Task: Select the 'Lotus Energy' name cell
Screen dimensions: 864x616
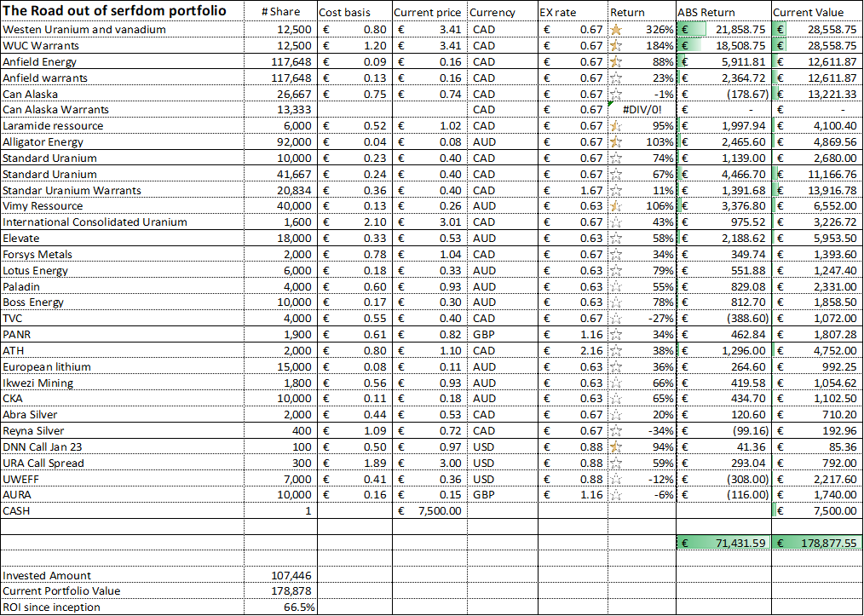Action: click(x=122, y=271)
